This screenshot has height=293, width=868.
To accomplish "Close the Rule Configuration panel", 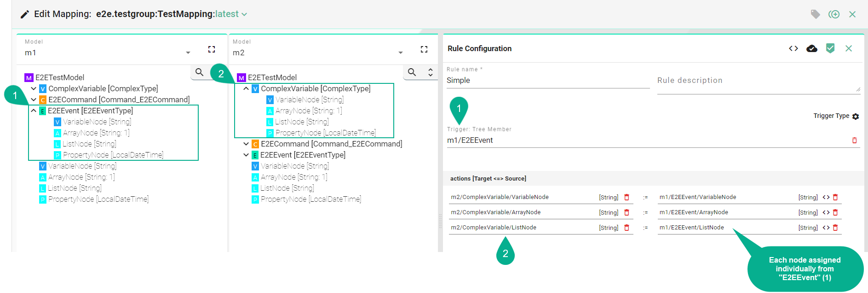I will point(849,48).
